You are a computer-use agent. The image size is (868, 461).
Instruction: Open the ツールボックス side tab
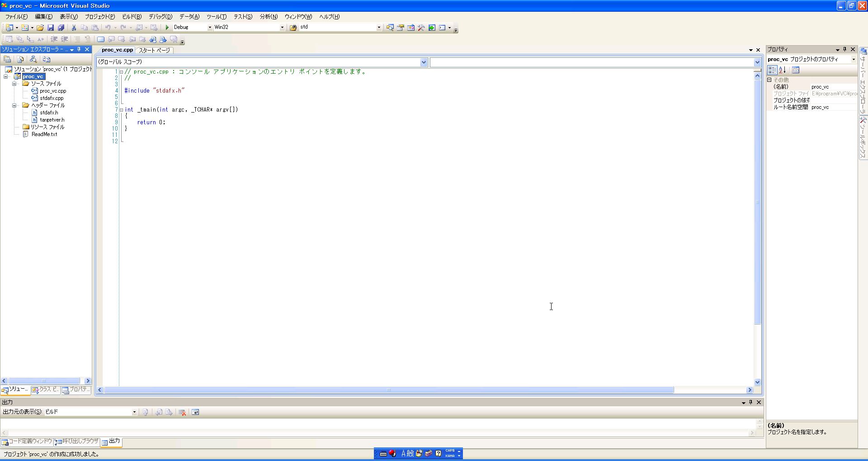click(863, 137)
